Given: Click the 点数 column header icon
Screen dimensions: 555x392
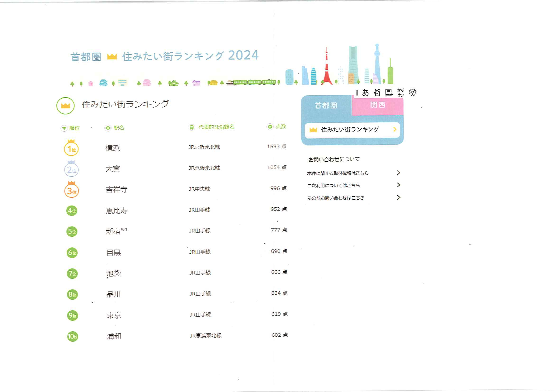Looking at the screenshot, I should coord(270,127).
